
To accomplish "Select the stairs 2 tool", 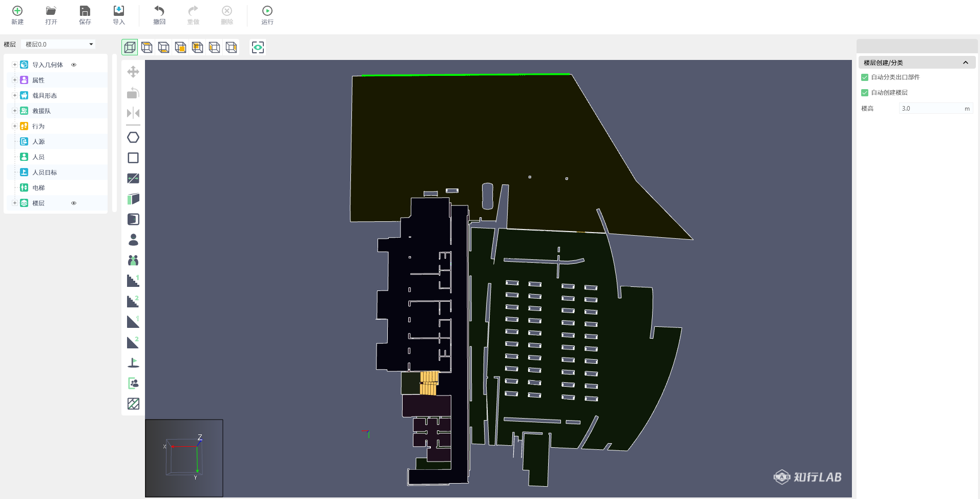I will 133,301.
